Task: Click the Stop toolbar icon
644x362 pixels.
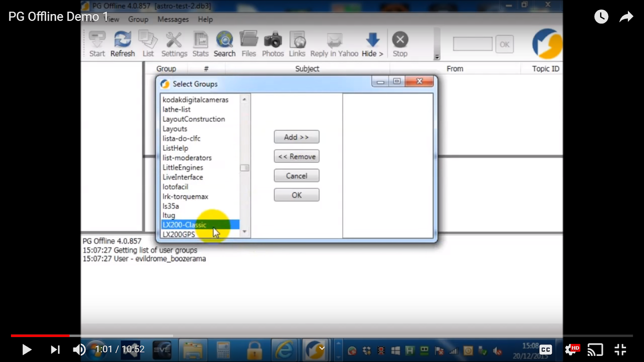Action: pyautogui.click(x=400, y=44)
